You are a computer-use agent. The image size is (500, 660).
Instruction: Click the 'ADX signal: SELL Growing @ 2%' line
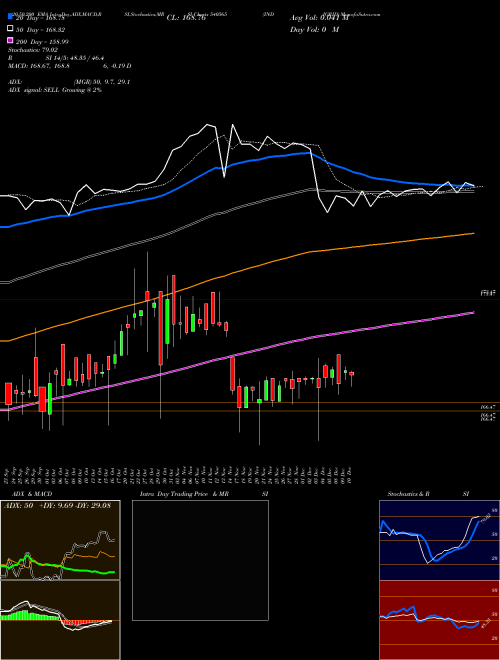[55, 90]
